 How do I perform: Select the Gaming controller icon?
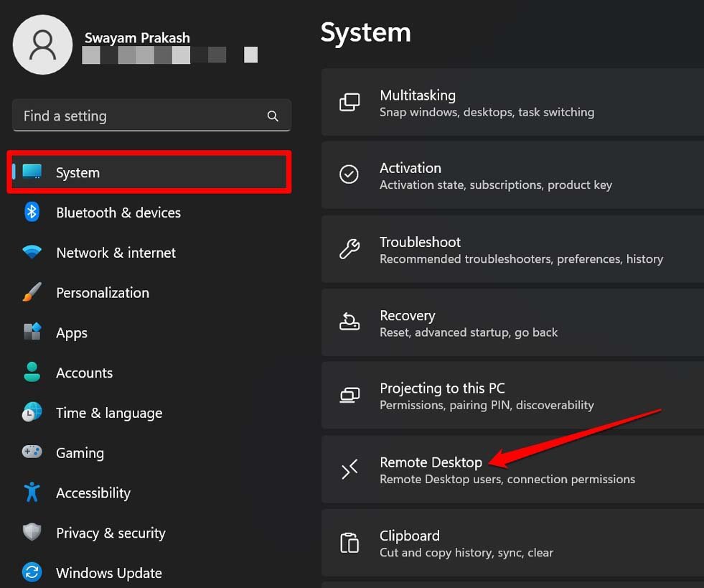click(x=32, y=453)
